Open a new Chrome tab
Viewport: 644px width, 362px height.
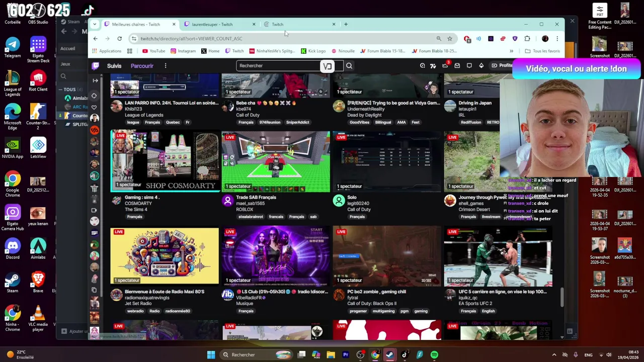pyautogui.click(x=346, y=24)
